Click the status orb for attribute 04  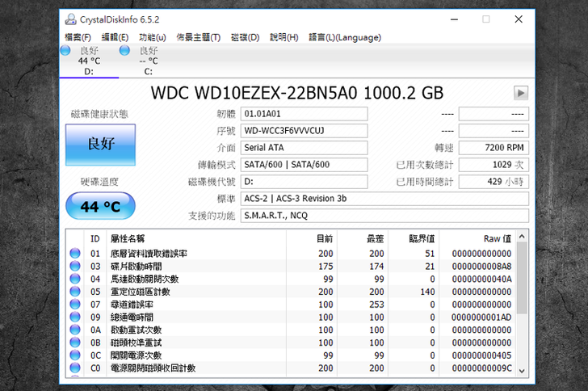tap(75, 279)
